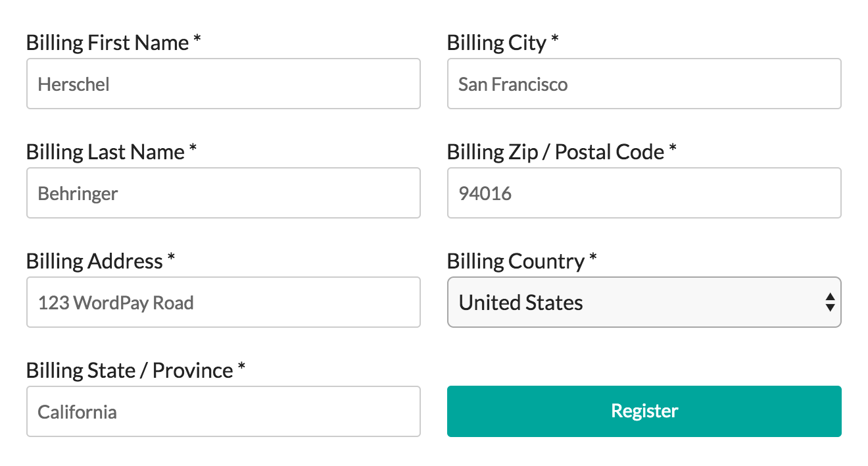Click into the Billing Address field
Screen dimensions: 868x466
tap(223, 303)
